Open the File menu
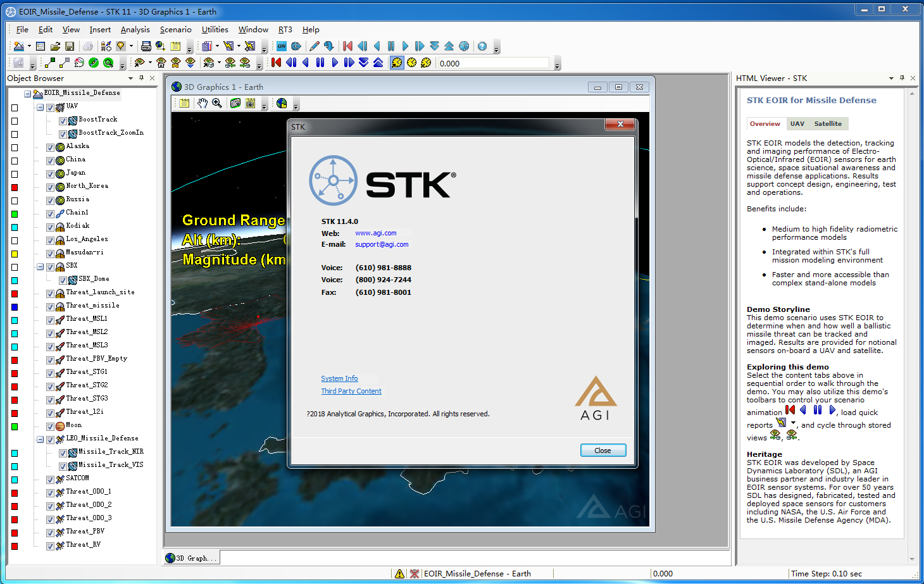Image resolution: width=924 pixels, height=584 pixels. click(x=22, y=30)
